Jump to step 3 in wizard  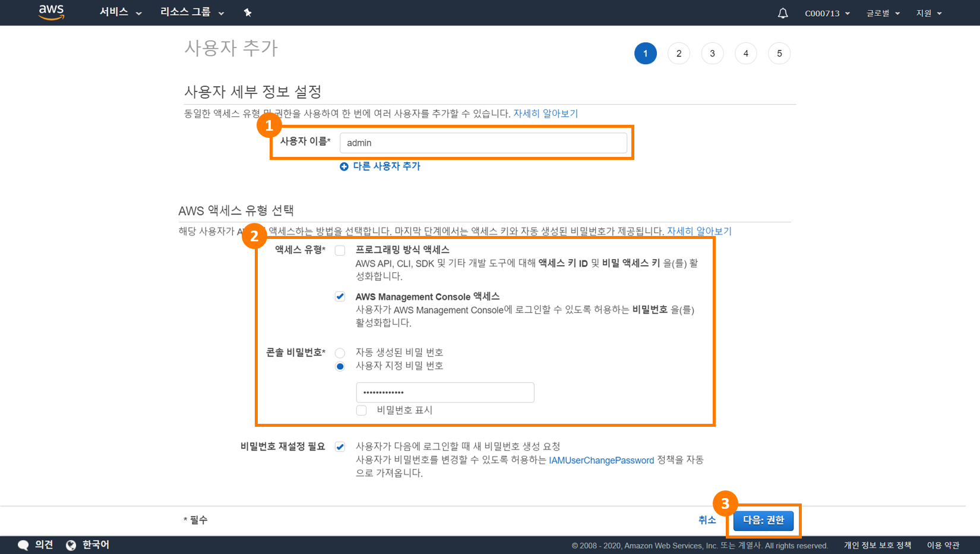point(712,53)
